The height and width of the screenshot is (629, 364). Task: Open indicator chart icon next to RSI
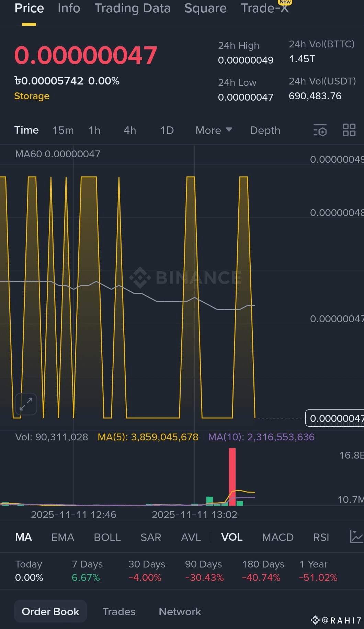tap(356, 537)
